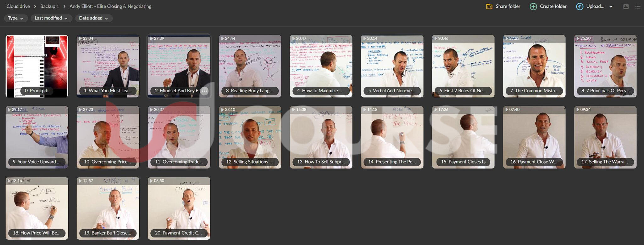Click the Share folder icon

click(x=489, y=7)
